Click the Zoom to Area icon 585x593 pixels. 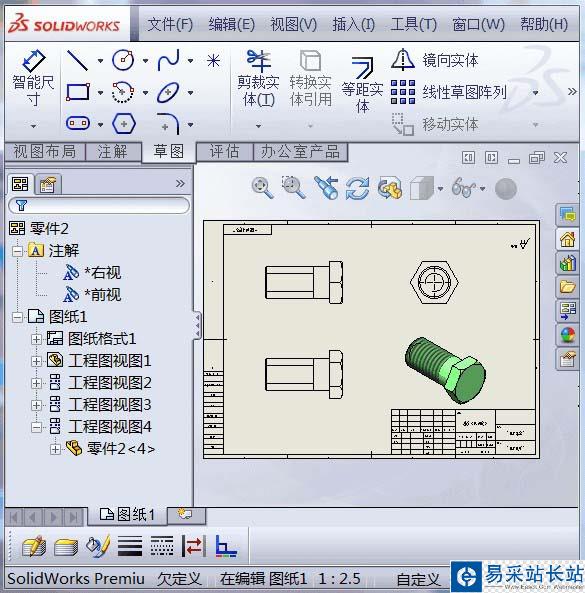(293, 188)
